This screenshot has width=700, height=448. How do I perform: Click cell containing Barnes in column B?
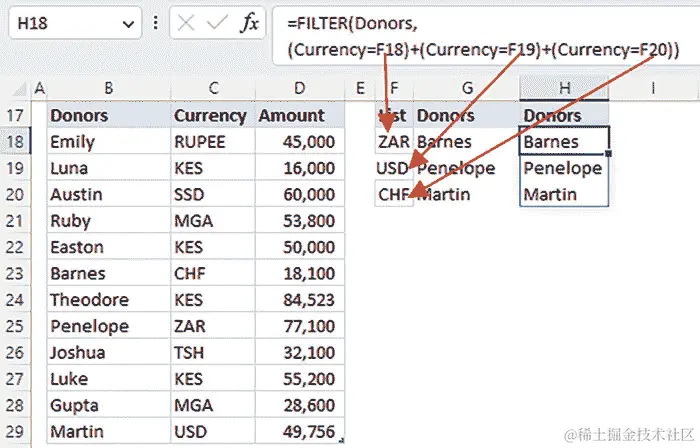(x=108, y=274)
